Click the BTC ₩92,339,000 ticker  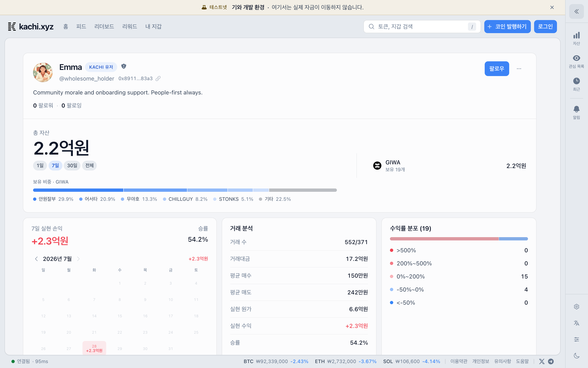click(x=276, y=361)
